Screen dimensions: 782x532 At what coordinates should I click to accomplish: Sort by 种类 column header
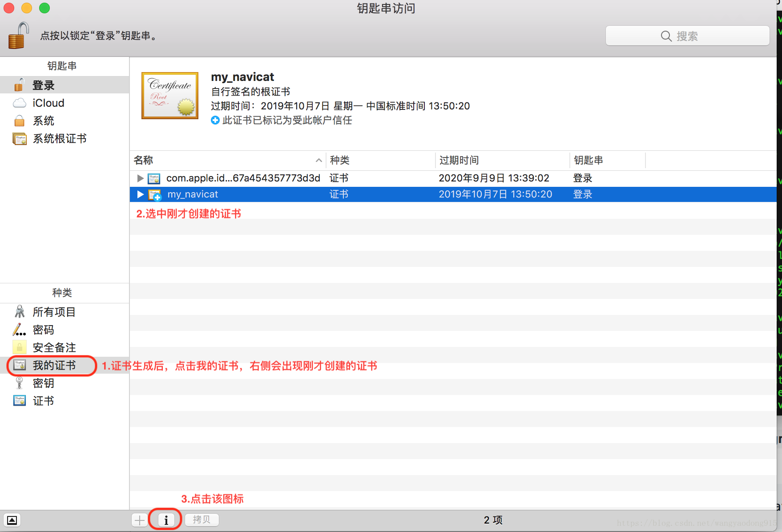tap(381, 160)
